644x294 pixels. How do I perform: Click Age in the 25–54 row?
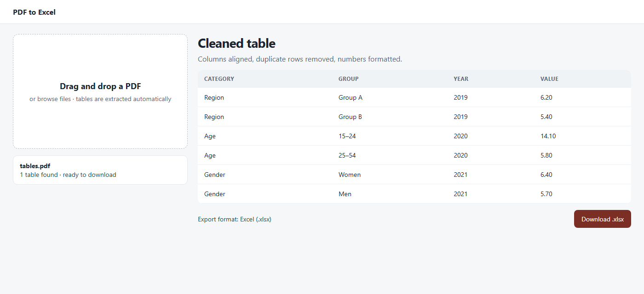[210, 155]
